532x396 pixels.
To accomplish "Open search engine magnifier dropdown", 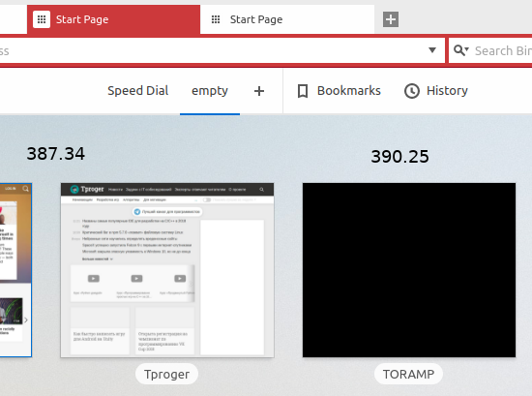I will click(461, 50).
